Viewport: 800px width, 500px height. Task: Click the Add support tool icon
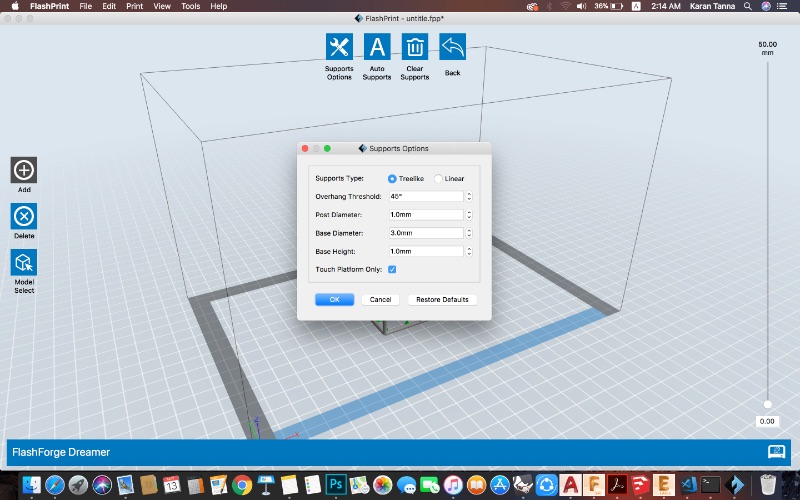[24, 170]
